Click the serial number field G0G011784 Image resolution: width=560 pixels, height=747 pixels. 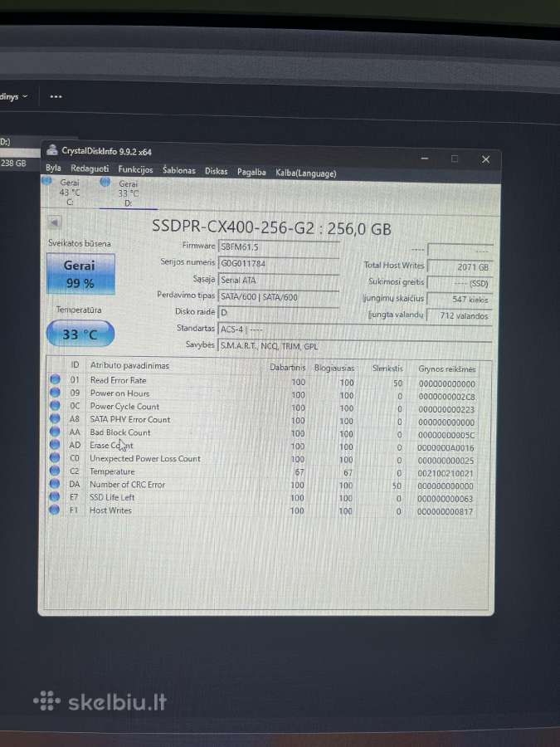(x=279, y=263)
